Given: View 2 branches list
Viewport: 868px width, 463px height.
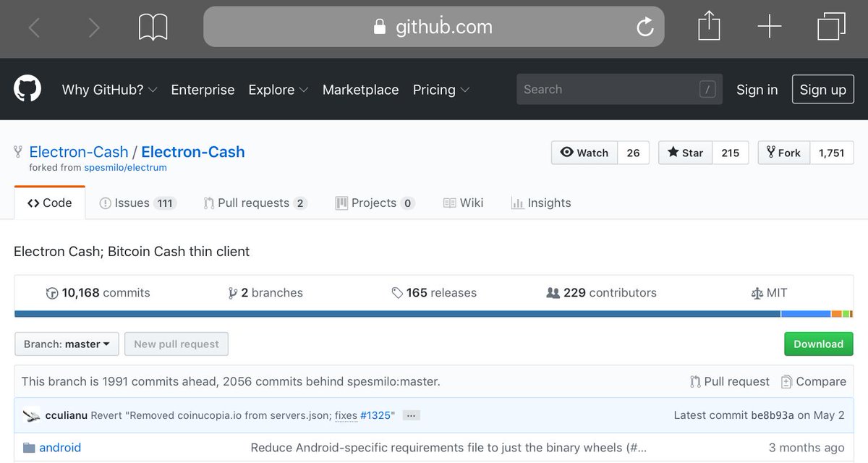Looking at the screenshot, I should point(265,293).
